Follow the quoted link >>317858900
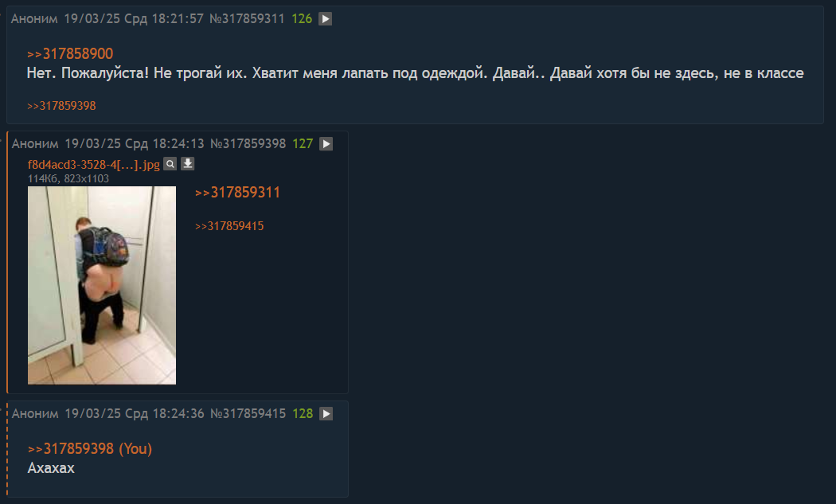The width and height of the screenshot is (836, 504). (x=70, y=54)
